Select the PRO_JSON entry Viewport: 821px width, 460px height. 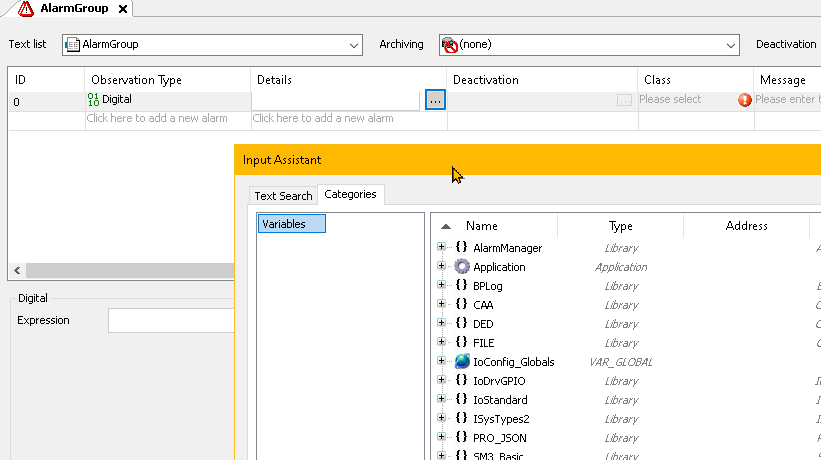500,438
